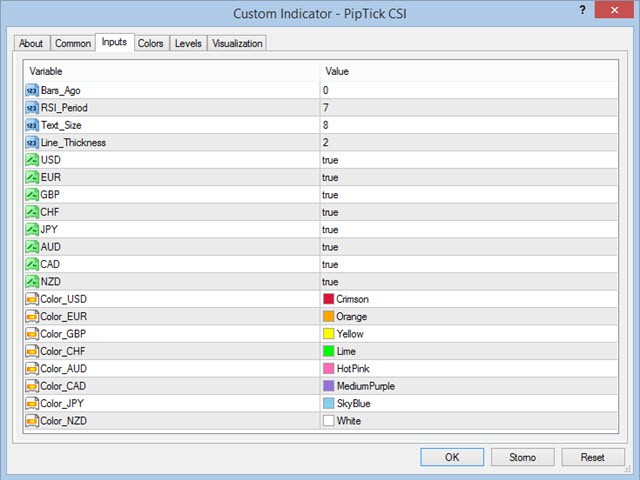
Task: Click the boolean icon beside EUR
Action: (x=32, y=177)
